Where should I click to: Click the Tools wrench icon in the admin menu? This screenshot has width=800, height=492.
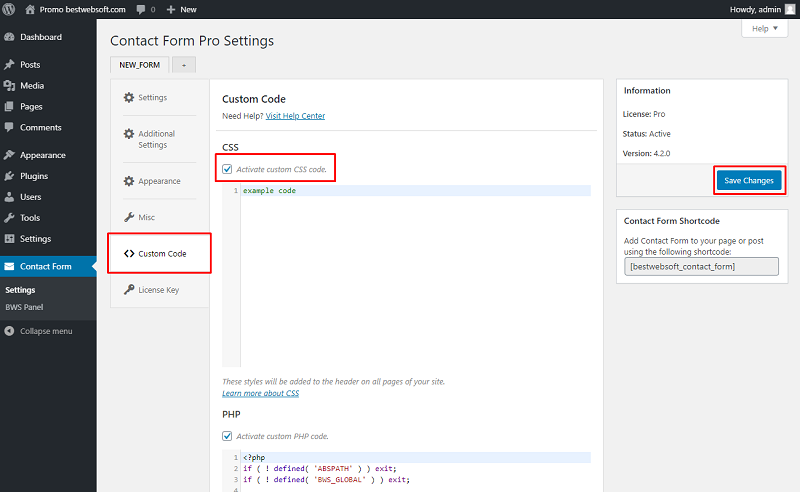[x=9, y=218]
